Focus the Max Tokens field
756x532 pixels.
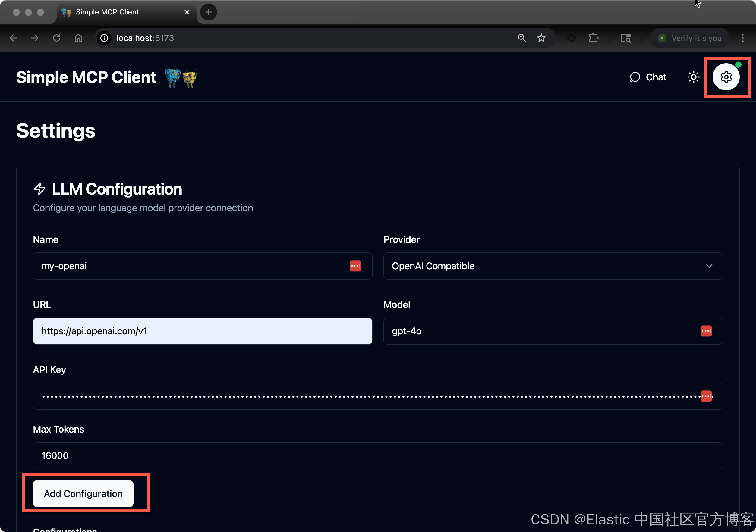378,456
